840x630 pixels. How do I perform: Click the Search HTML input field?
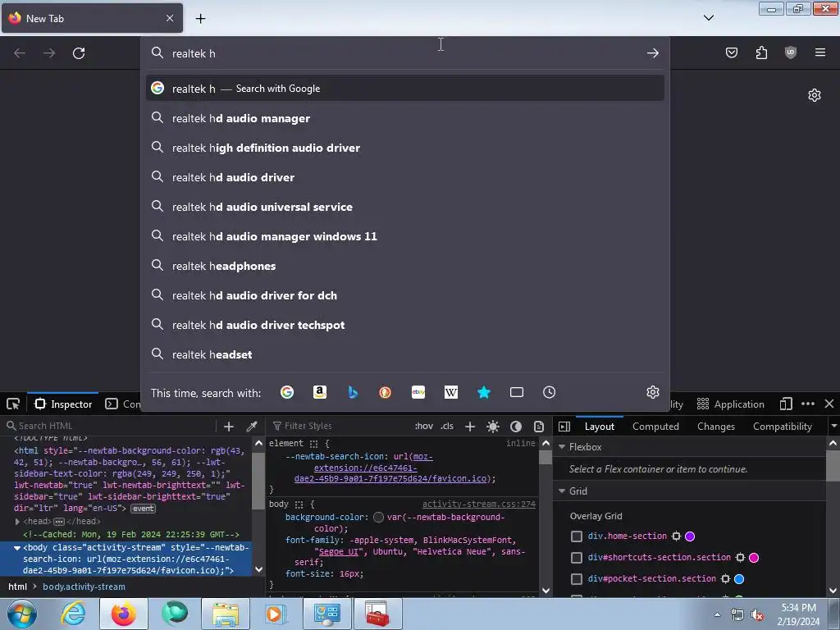click(110, 427)
